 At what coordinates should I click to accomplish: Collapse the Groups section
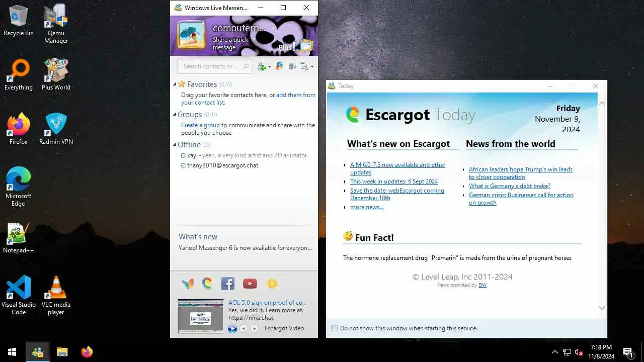tap(175, 115)
